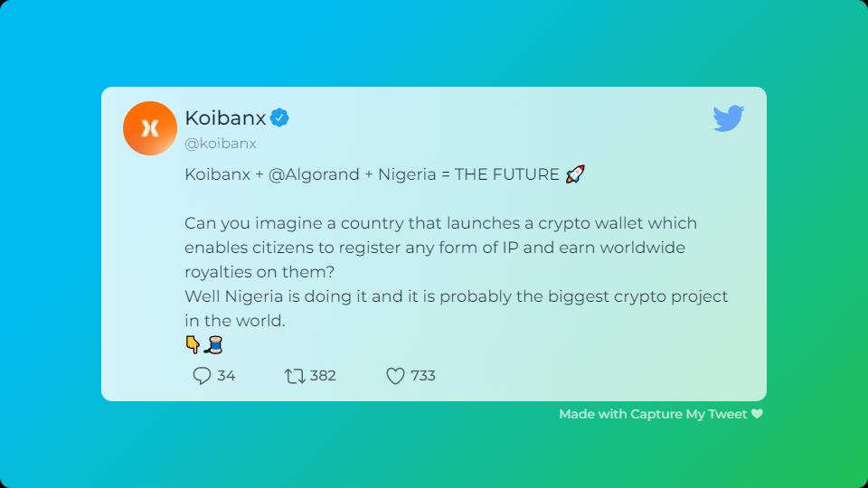Click the blue verified badge

279,117
